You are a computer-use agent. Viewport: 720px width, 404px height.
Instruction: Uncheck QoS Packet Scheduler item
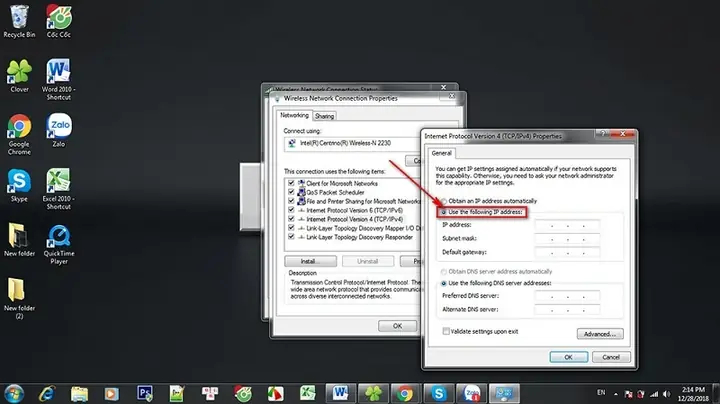291,192
